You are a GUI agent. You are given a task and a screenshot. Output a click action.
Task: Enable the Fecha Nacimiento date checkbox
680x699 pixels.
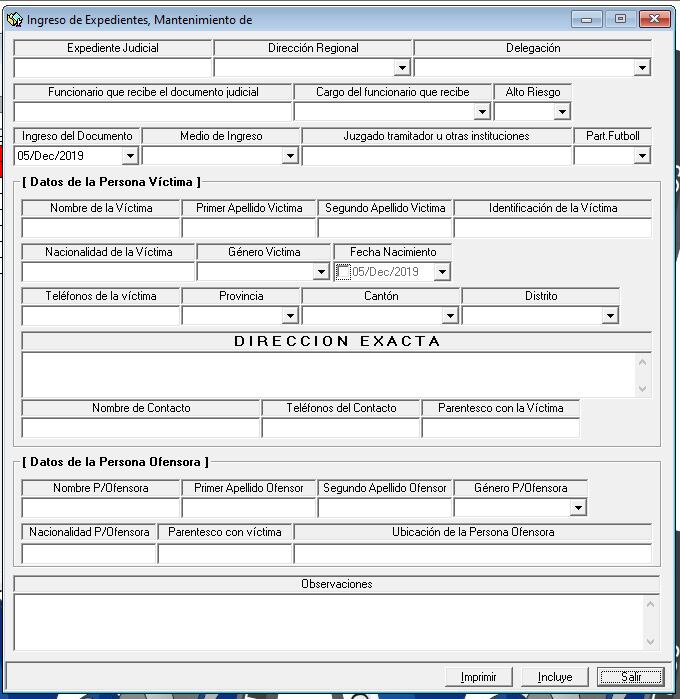tap(343, 272)
